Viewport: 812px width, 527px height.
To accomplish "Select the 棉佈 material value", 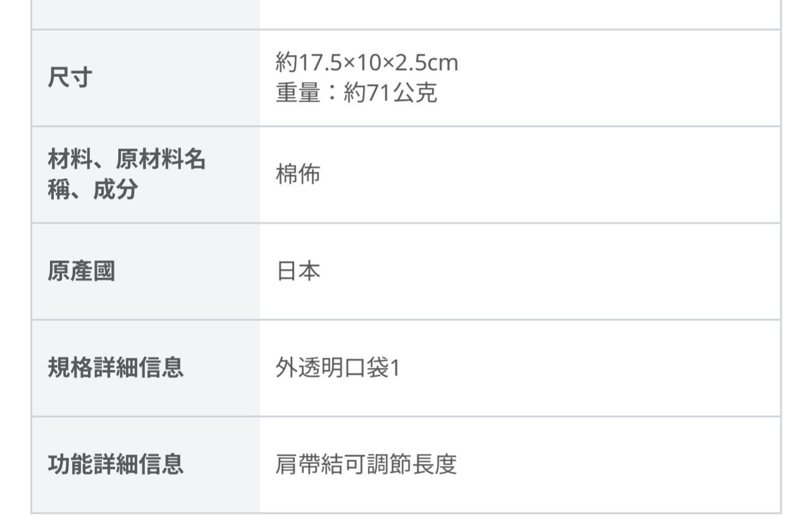I will coord(298,174).
